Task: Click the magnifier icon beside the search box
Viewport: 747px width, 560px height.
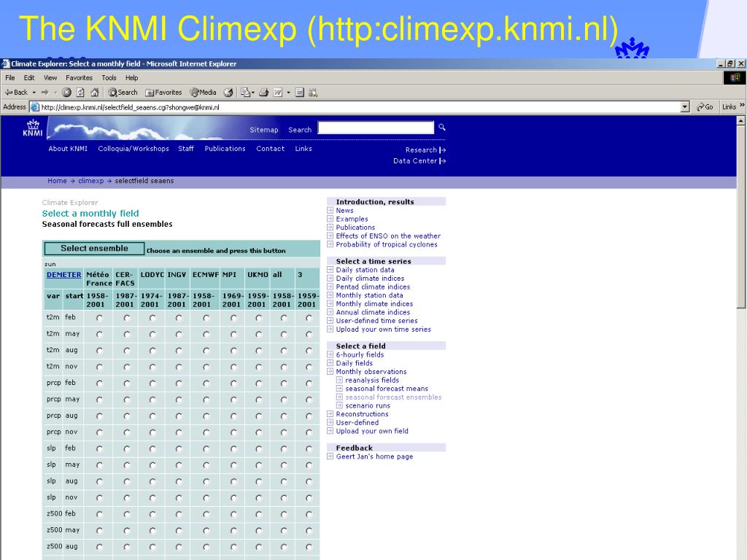Action: (442, 127)
